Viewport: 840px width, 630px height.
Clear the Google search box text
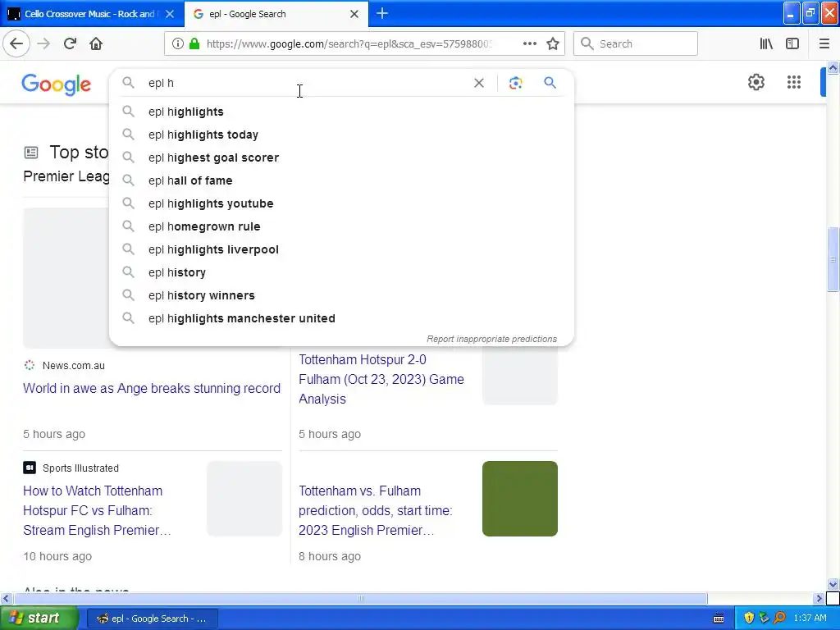click(x=479, y=83)
